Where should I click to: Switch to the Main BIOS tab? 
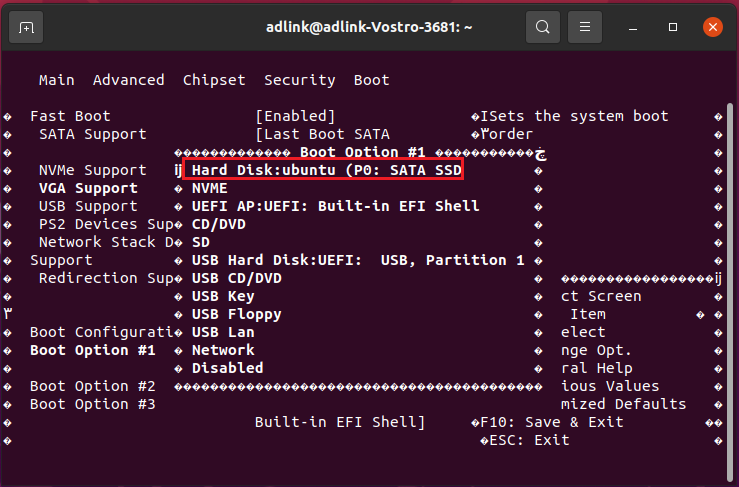click(57, 80)
